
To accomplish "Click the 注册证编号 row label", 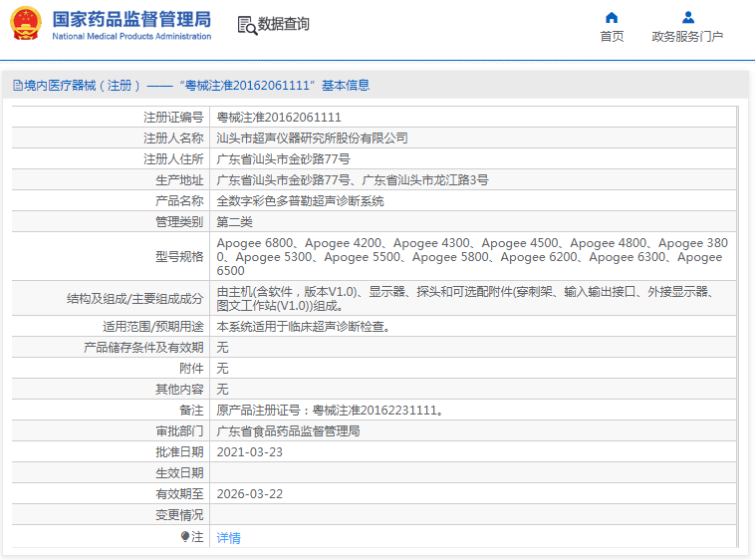I will point(173,117).
